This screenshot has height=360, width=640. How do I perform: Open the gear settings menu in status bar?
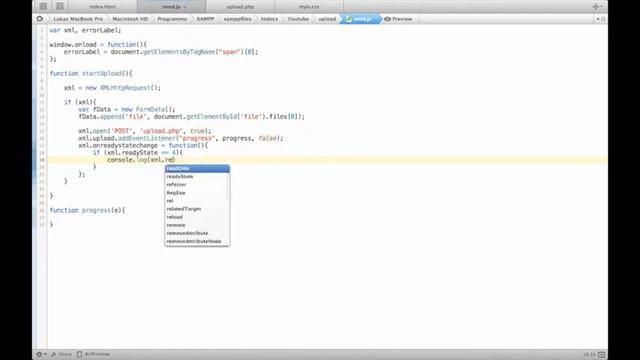(x=41, y=354)
